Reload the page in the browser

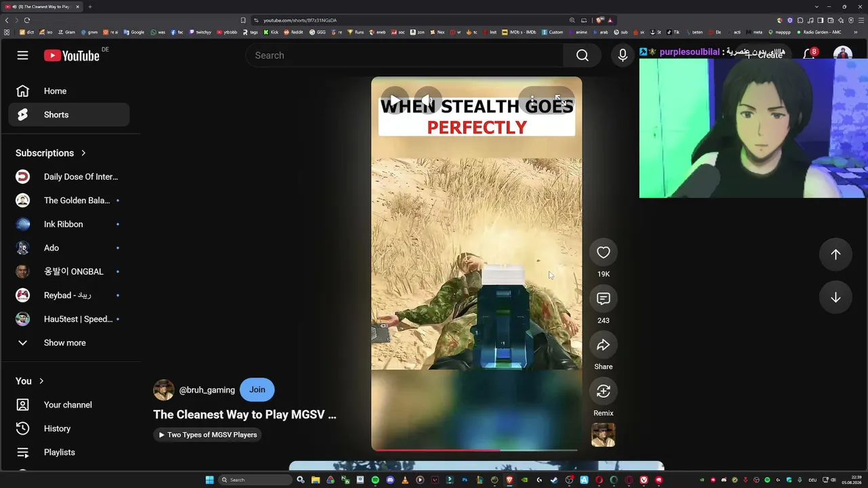[27, 20]
